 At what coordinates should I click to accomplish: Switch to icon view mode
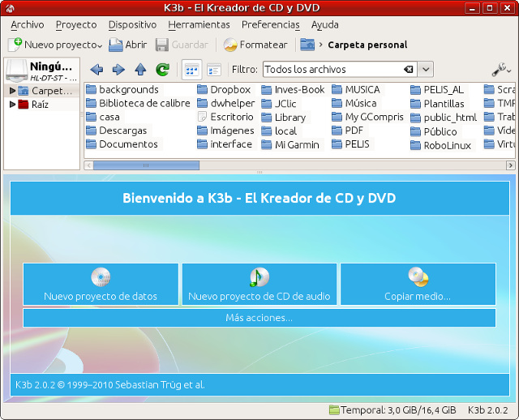(191, 70)
